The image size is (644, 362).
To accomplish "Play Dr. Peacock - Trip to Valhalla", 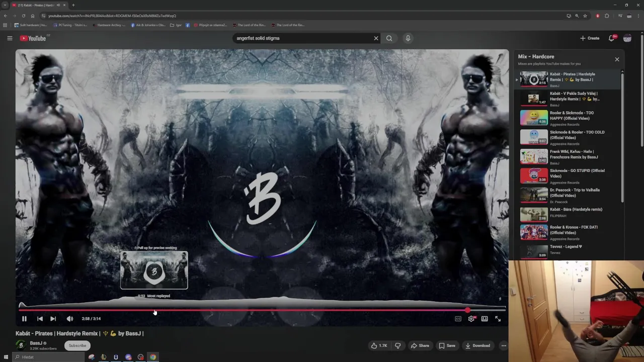I will [568, 195].
